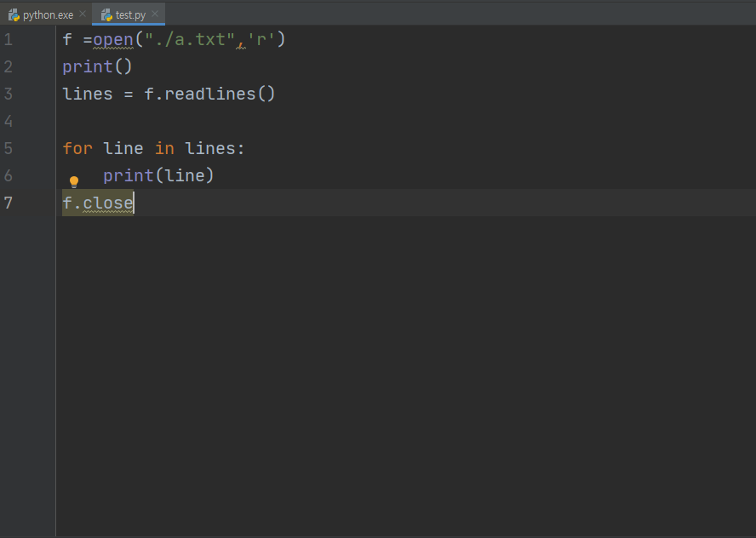Click the 'for' keyword

(x=77, y=148)
